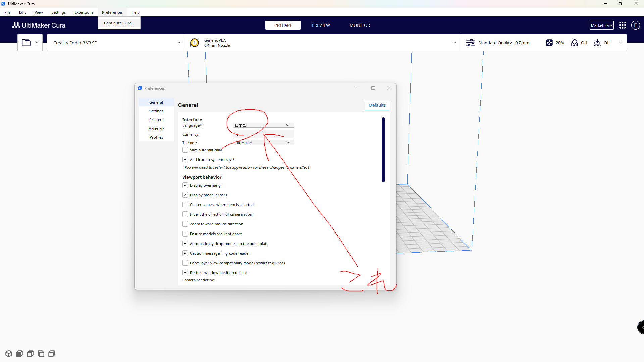Switch to front view cube
This screenshot has width=644, height=362.
pos(19,354)
